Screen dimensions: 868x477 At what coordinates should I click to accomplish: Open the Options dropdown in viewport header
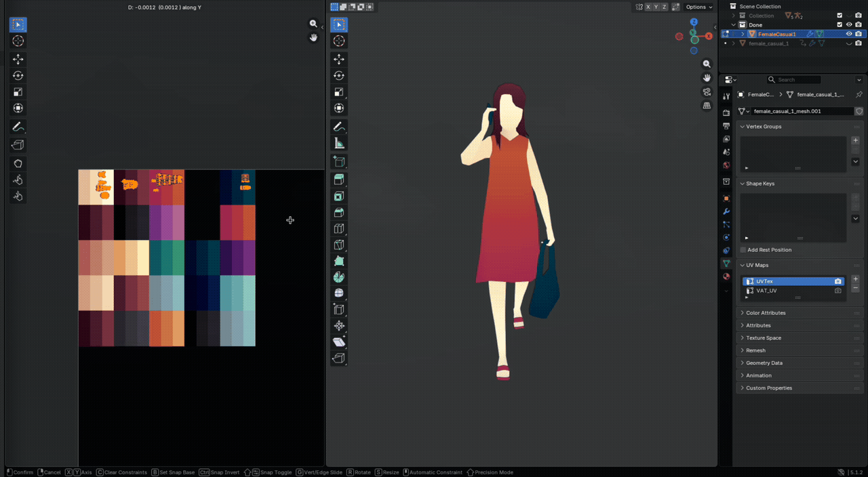tap(698, 7)
